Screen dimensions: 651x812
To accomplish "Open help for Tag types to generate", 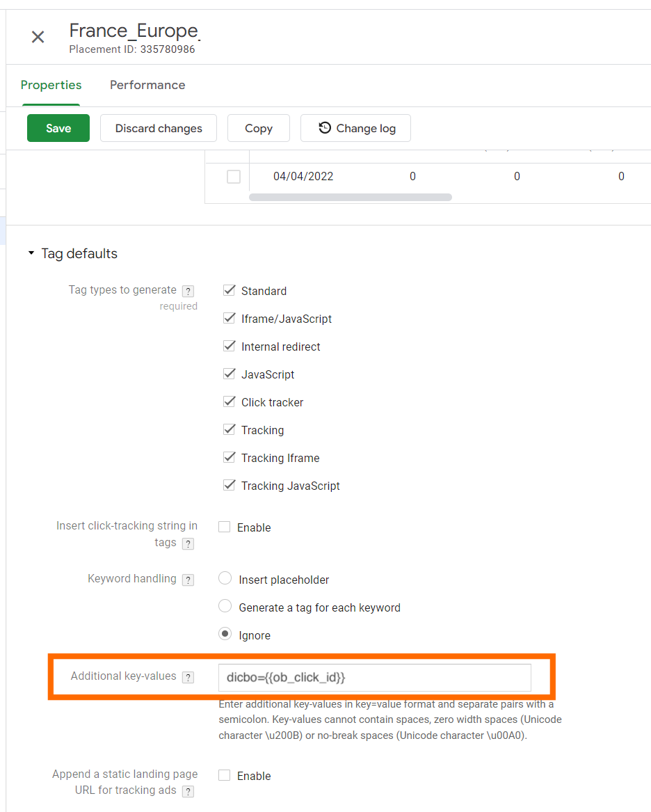I will 188,291.
